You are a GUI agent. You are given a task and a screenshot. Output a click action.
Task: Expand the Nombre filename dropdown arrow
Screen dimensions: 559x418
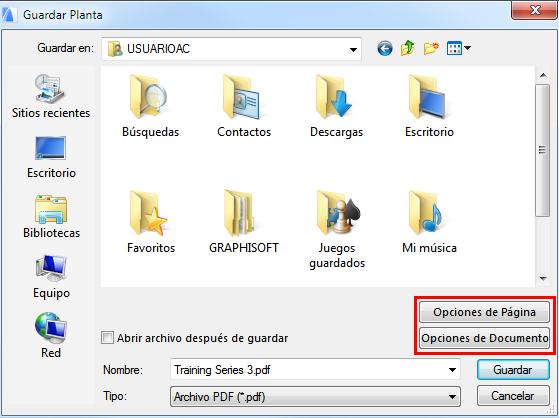(x=452, y=370)
